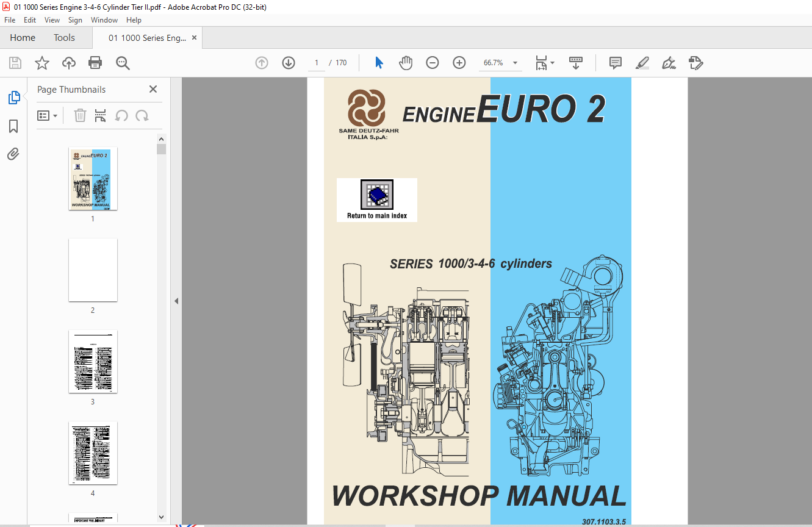This screenshot has width=812, height=527.
Task: Show Page Thumbnails sidebar icon
Action: coord(13,97)
